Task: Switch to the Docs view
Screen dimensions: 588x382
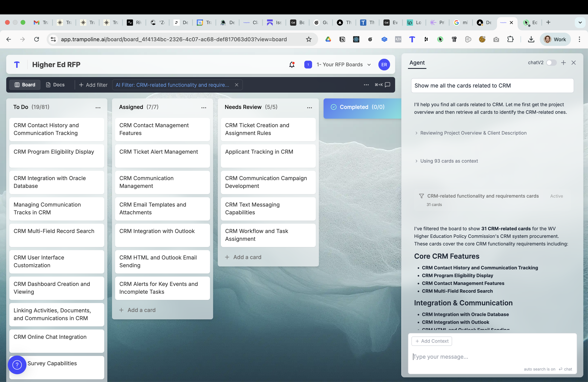Action: (55, 85)
